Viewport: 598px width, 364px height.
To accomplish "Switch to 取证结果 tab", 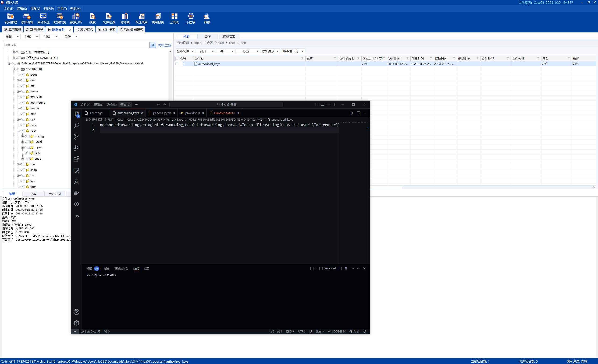I will point(85,30).
